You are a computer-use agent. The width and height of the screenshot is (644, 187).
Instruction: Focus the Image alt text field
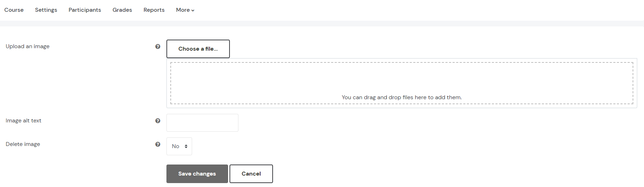(202, 123)
